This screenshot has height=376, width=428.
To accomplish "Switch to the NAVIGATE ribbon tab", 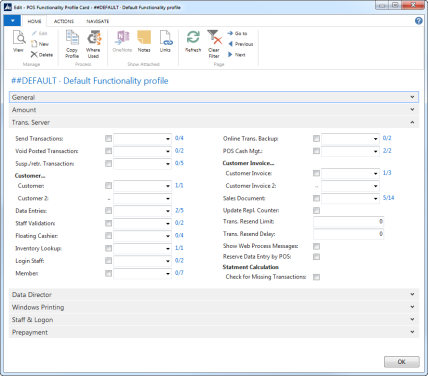I will pos(98,21).
